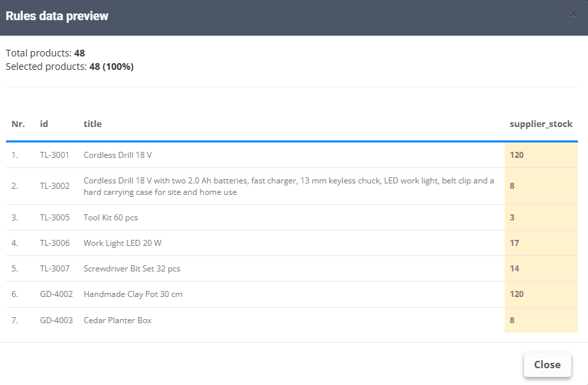Click the GD-4003 id cell

(x=57, y=320)
